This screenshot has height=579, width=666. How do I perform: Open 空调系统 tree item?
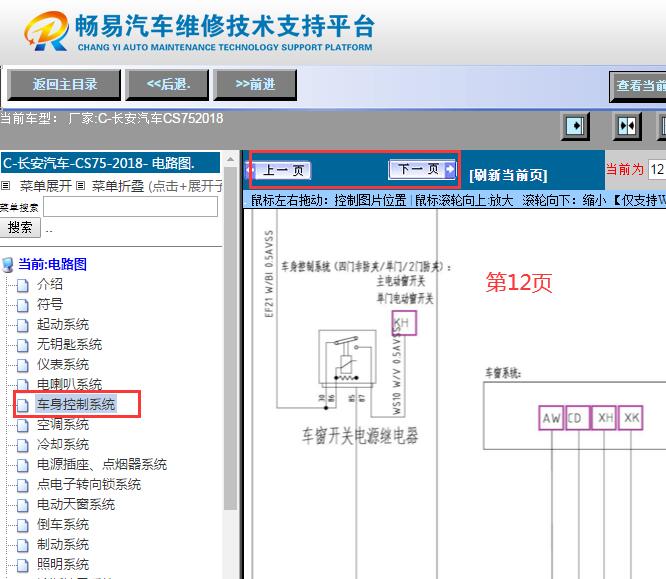(x=63, y=424)
